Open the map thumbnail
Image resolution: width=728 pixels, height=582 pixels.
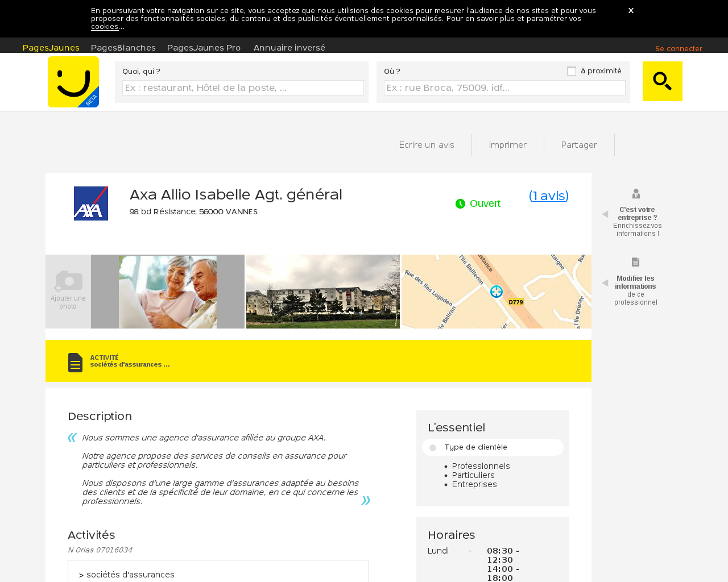(497, 292)
